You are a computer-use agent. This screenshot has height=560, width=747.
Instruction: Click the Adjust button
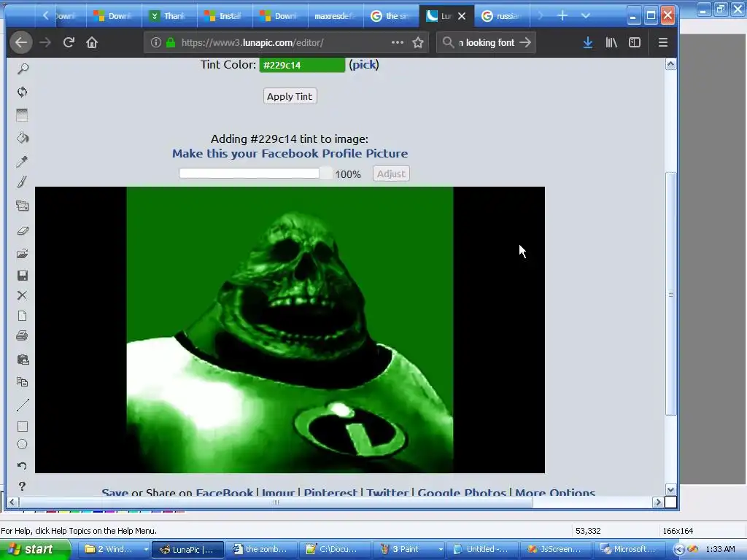391,174
